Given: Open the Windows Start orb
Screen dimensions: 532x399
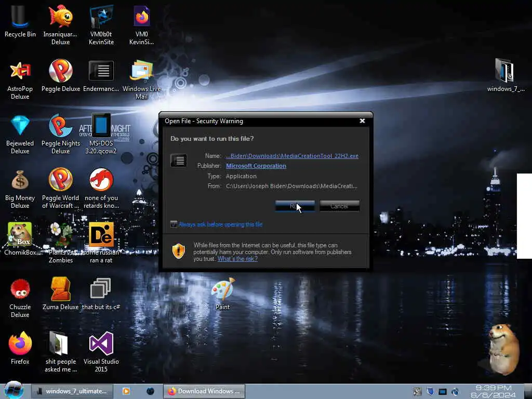Looking at the screenshot, I should coord(13,390).
